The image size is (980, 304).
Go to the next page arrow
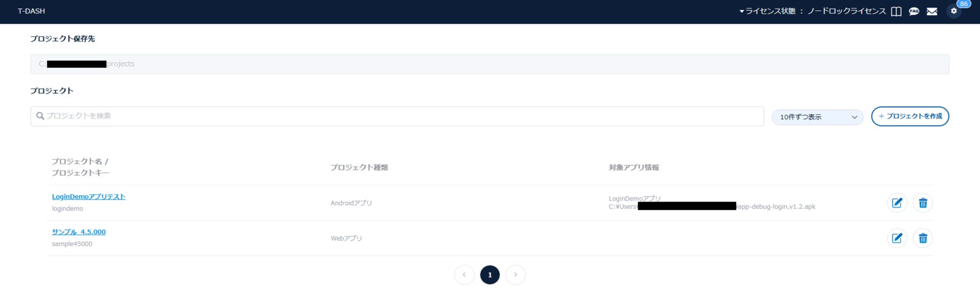click(x=515, y=275)
